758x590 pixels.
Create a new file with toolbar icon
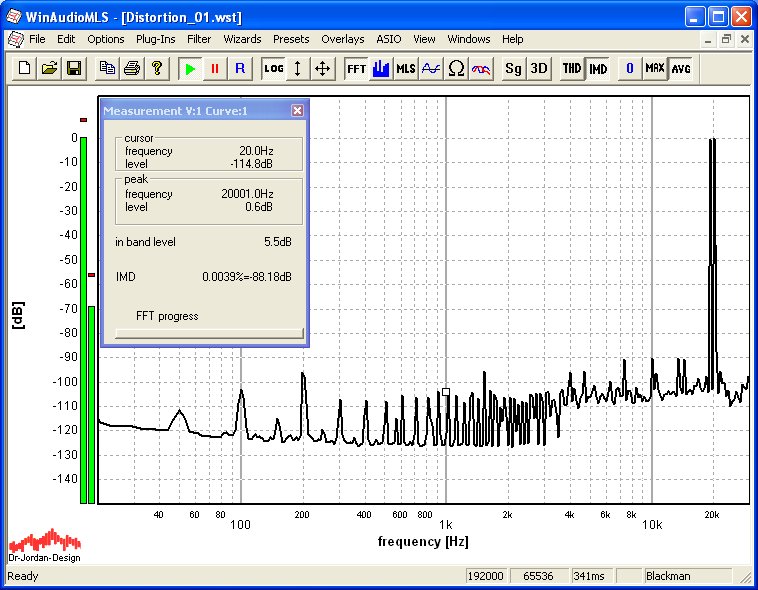click(x=24, y=69)
